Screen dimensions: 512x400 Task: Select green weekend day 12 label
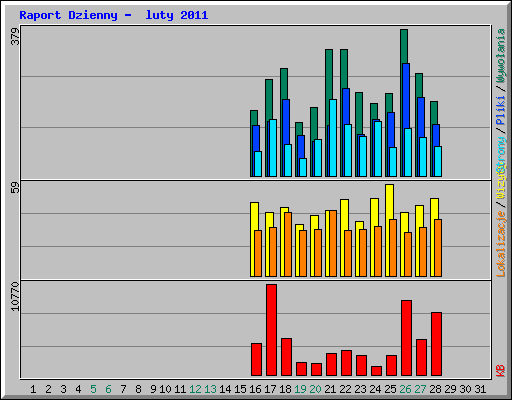pos(195,389)
